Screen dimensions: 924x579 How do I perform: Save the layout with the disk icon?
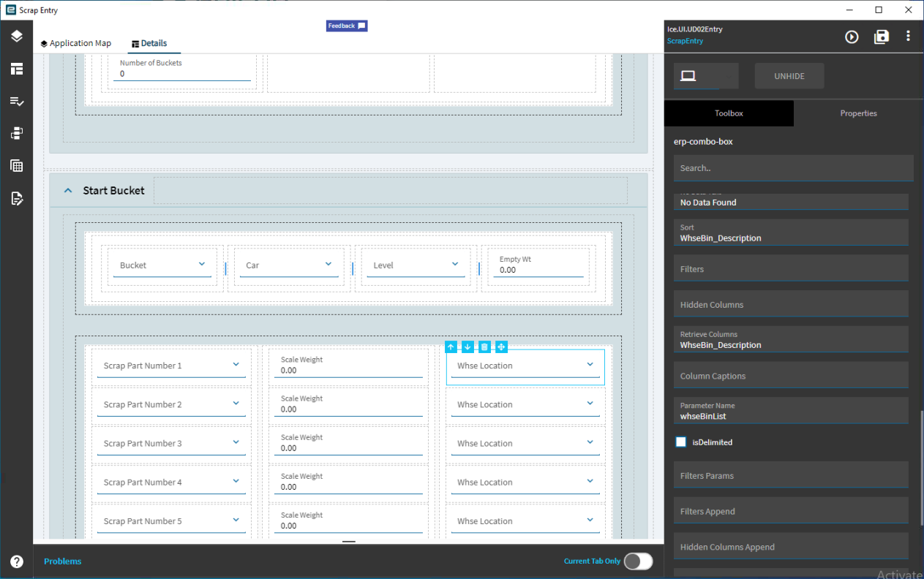click(x=882, y=37)
